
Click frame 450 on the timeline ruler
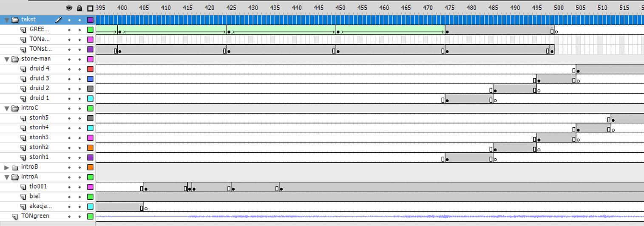pyautogui.click(x=340, y=8)
